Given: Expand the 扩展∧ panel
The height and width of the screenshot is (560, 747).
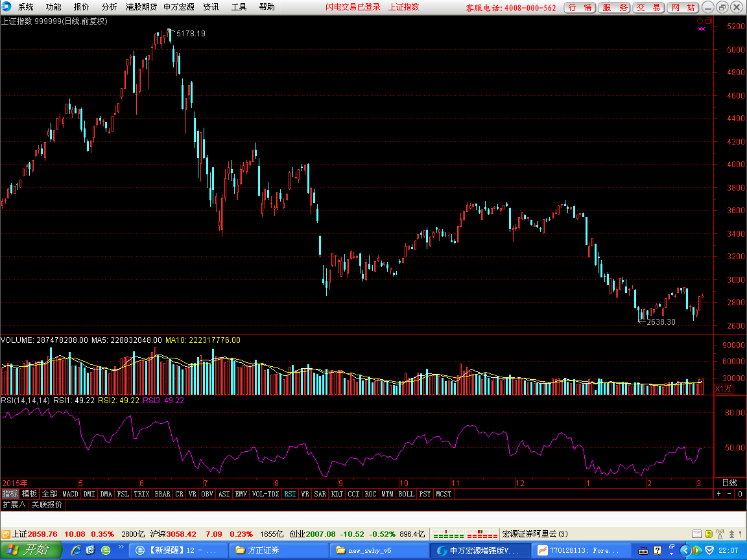Looking at the screenshot, I should coord(14,505).
